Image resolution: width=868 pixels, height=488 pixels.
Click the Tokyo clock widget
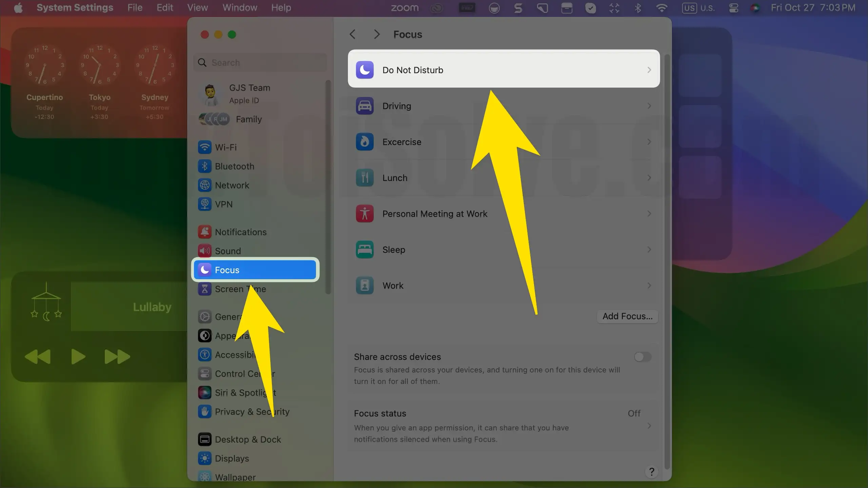pyautogui.click(x=99, y=82)
